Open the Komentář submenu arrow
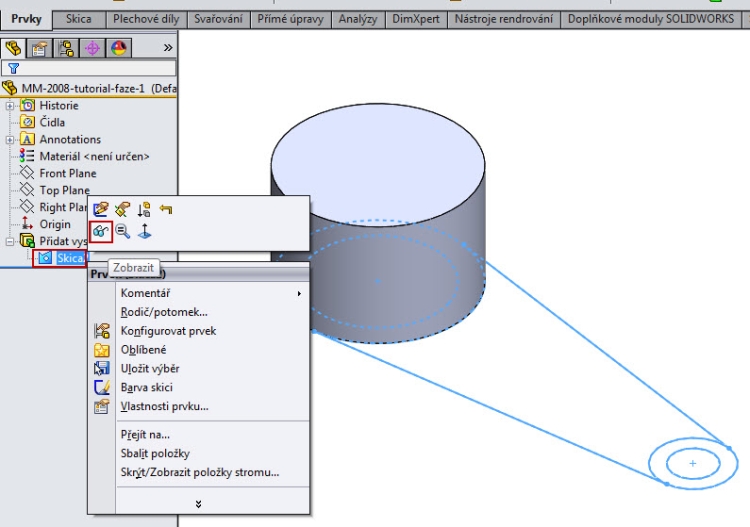This screenshot has width=750, height=527. (299, 293)
